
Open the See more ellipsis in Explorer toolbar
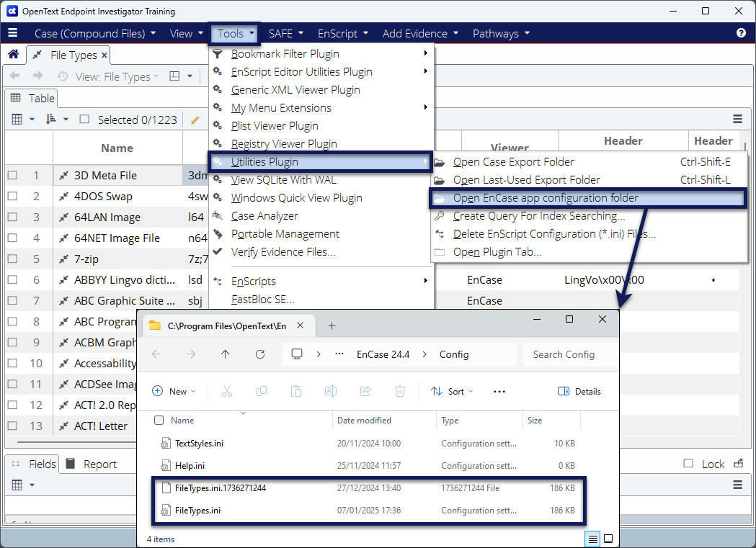coord(499,392)
